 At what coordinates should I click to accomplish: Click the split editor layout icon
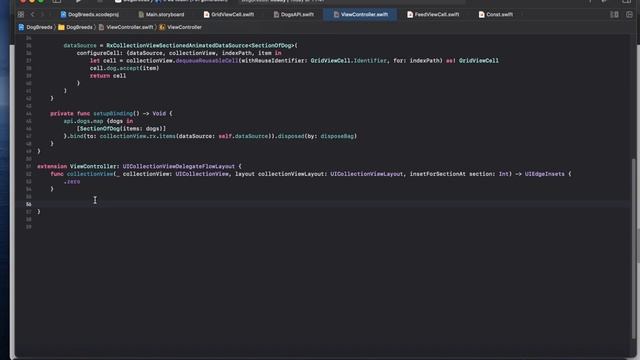coord(614,14)
